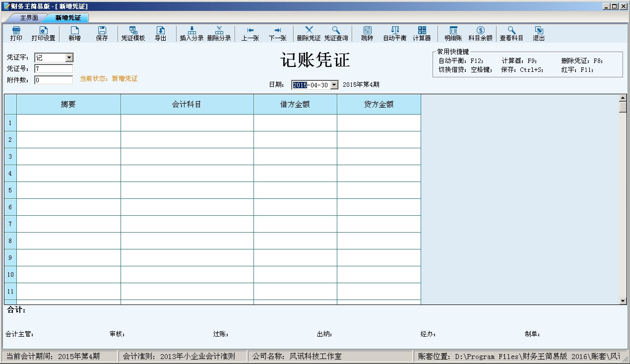Go to next voucher (下一张)

coord(277,34)
